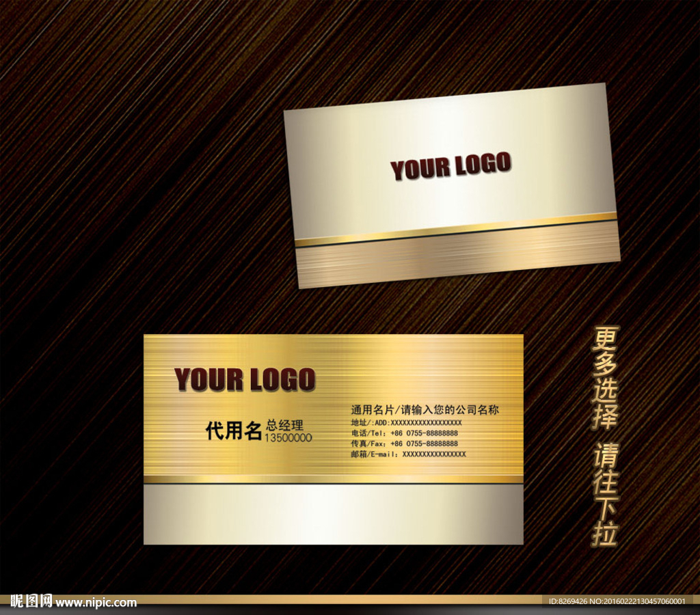Click the 传真/Fax: +86 0755-88888888 line
Screen dimensions: 700x615
pyautogui.click(x=405, y=443)
